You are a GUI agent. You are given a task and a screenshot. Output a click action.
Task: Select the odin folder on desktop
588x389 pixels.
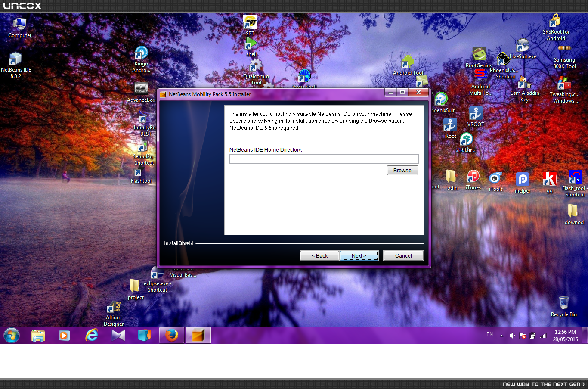(452, 180)
